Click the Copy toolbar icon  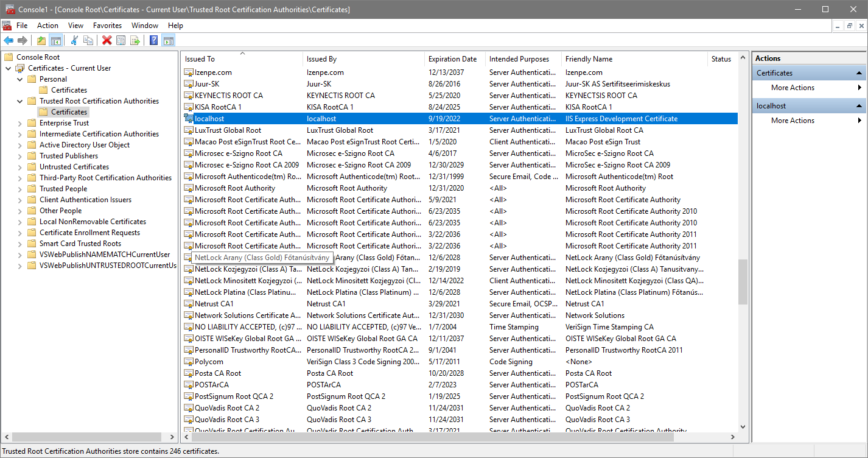pos(88,40)
